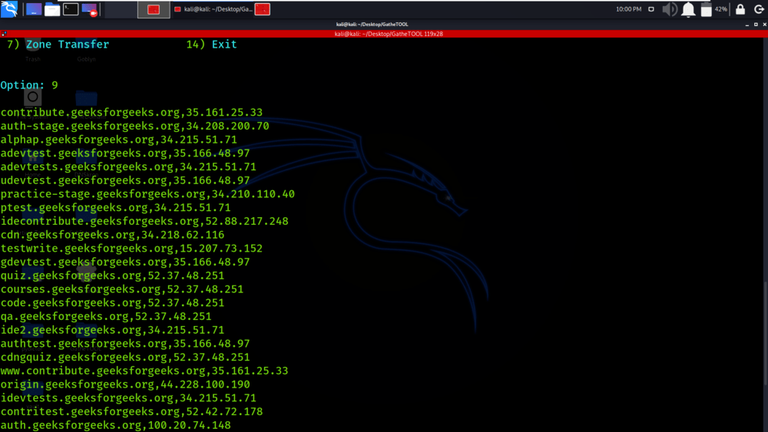Click the alphap.geeksforgeeks.org line
The height and width of the screenshot is (432, 768).
119,140
